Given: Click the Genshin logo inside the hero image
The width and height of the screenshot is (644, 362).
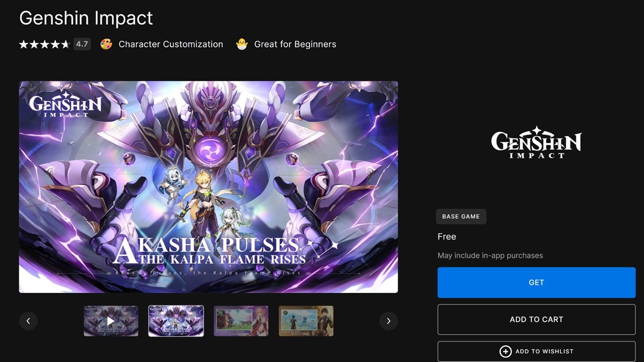Looking at the screenshot, I should 65,105.
